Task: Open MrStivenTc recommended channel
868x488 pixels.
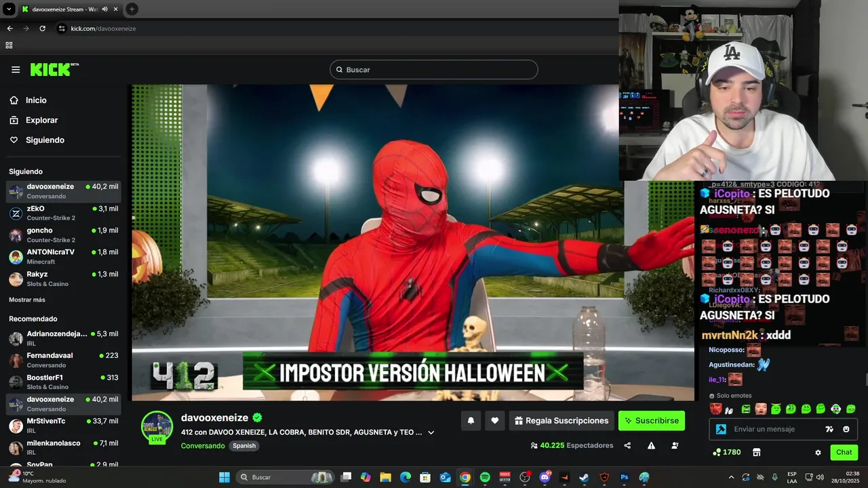Action: point(64,426)
